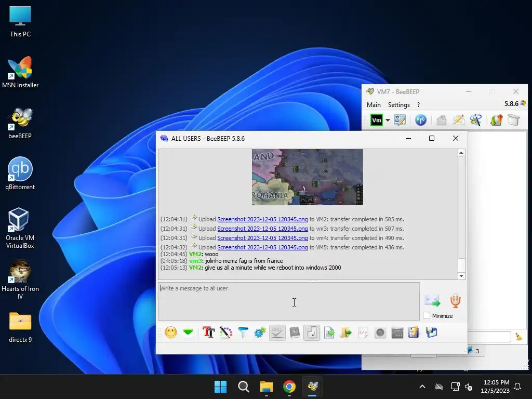Toggle the Return key sends message icon
This screenshot has width=532, height=399.
(312, 332)
